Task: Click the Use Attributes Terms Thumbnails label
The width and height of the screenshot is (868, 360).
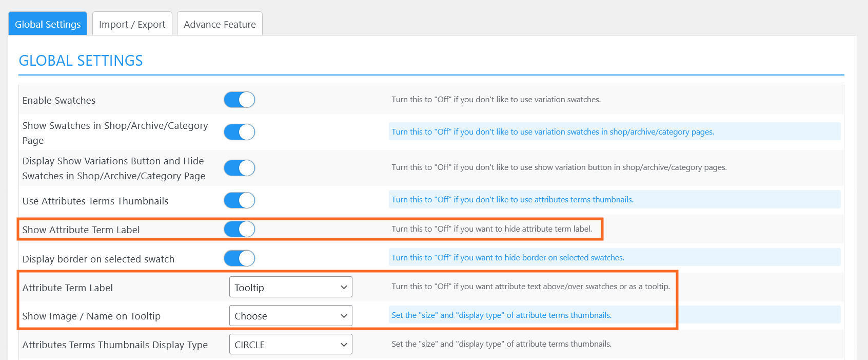Action: pyautogui.click(x=95, y=201)
